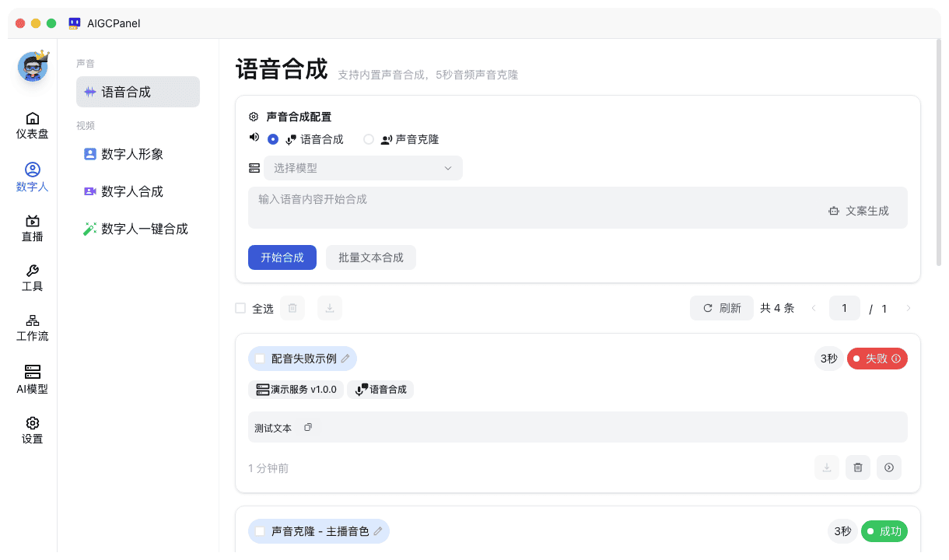The image size is (949, 560).
Task: Open the user avatar profile
Action: tap(33, 66)
